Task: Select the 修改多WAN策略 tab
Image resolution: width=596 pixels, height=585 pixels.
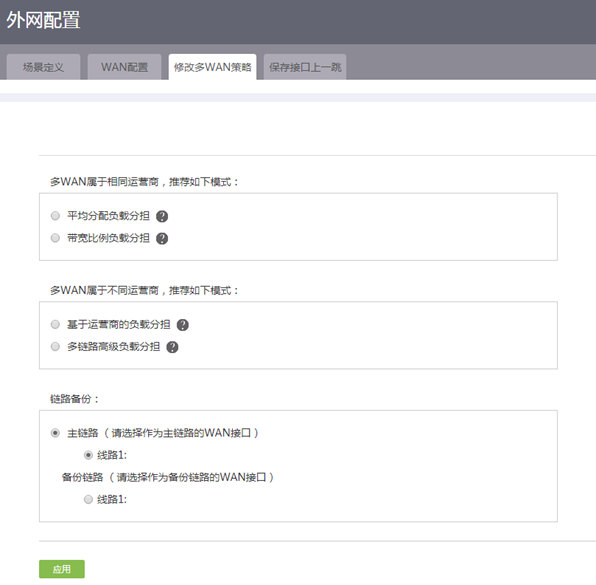Action: pyautogui.click(x=212, y=67)
